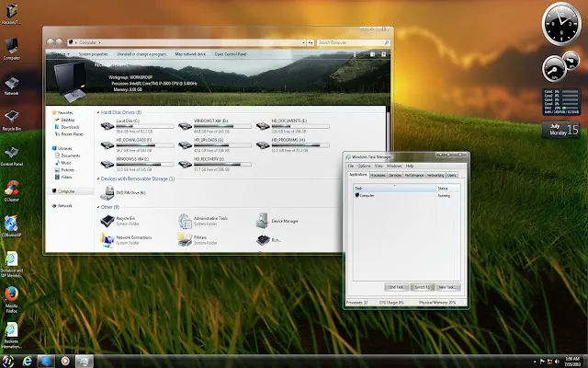This screenshot has width=588, height=368.
Task: Expand breadcrumb arrow after Computer
Action: pyautogui.click(x=100, y=43)
